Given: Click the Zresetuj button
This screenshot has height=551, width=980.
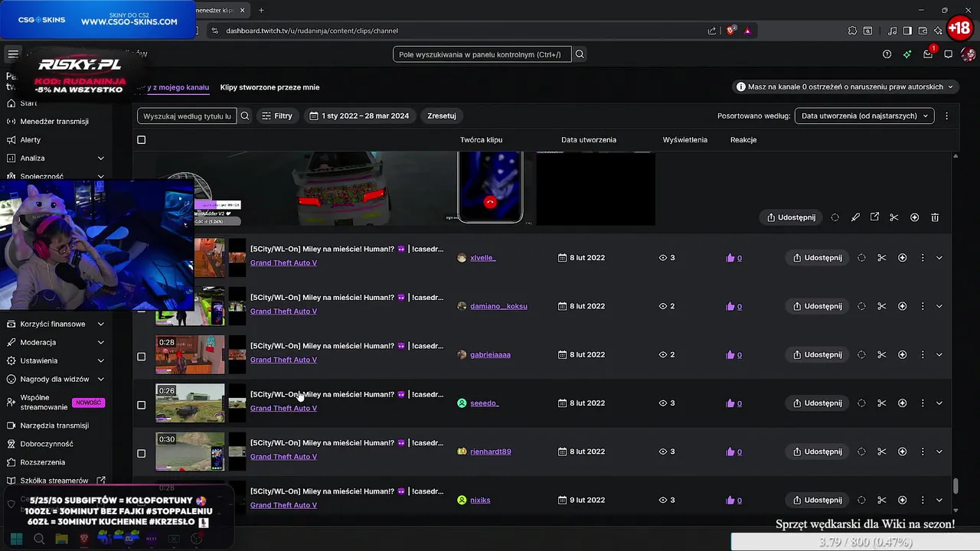Looking at the screenshot, I should coord(442,116).
